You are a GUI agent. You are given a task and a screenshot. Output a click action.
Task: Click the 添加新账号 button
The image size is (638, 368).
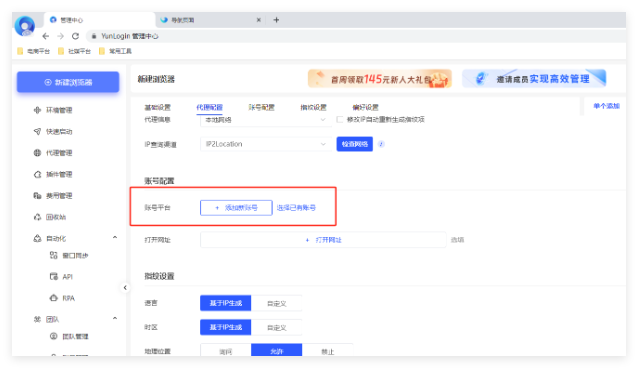236,208
